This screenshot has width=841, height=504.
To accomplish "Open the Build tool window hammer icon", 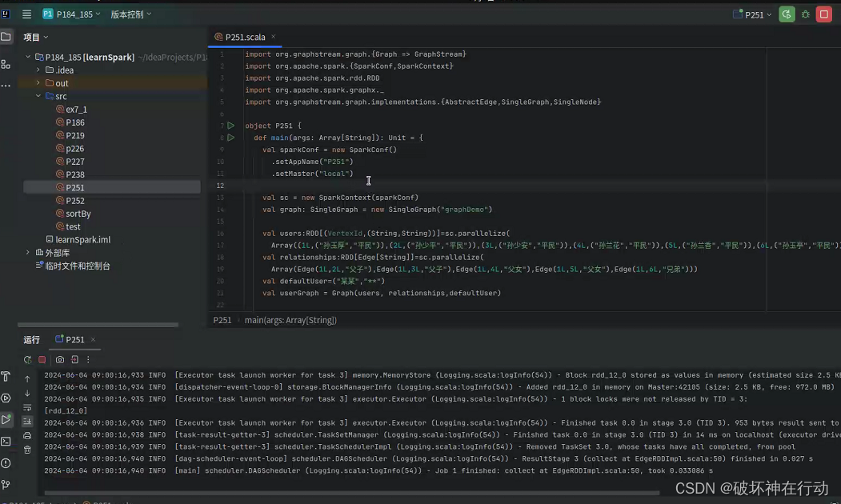I will [6, 376].
